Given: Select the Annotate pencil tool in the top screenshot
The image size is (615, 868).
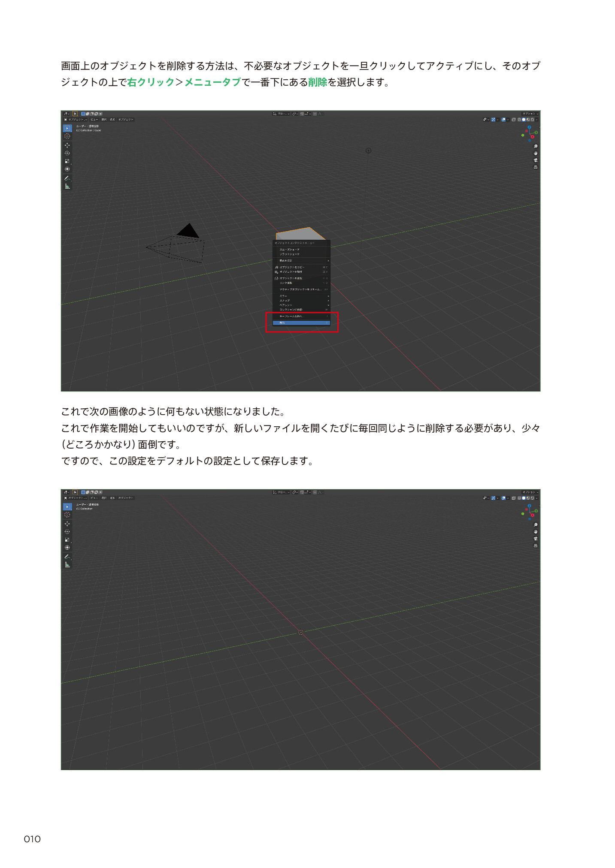Looking at the screenshot, I should pyautogui.click(x=67, y=178).
